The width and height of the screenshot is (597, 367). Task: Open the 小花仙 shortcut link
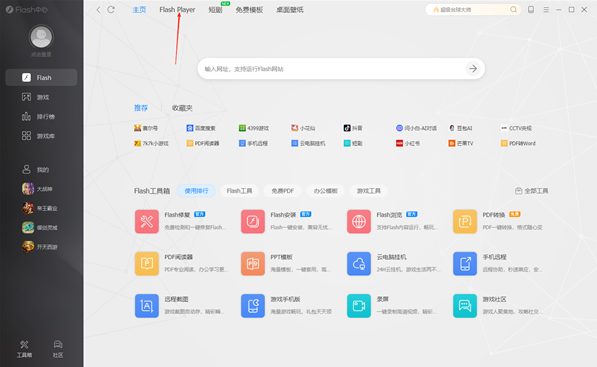(303, 128)
